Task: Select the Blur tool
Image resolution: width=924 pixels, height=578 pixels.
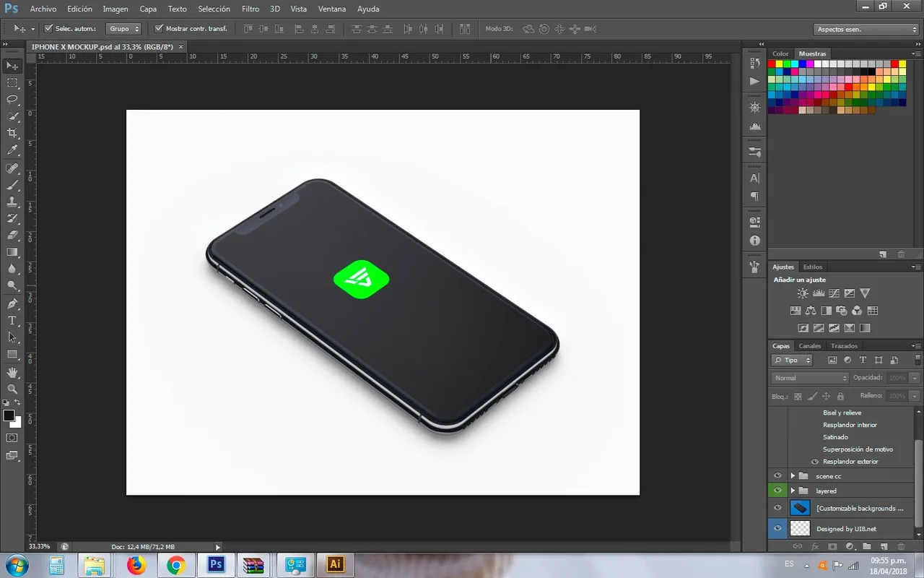Action: pos(12,269)
